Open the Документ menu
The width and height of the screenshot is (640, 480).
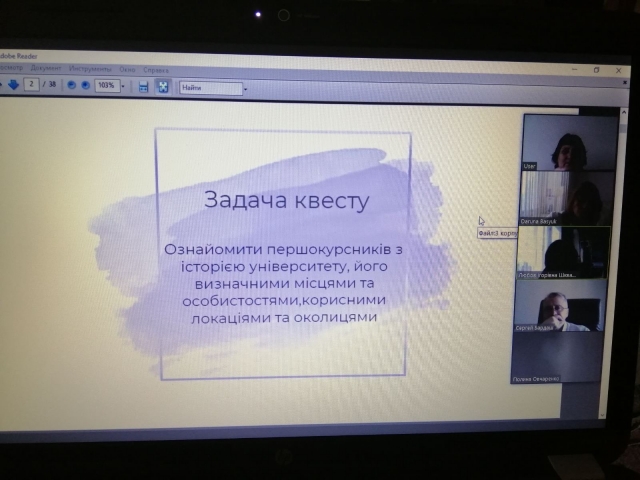point(46,68)
